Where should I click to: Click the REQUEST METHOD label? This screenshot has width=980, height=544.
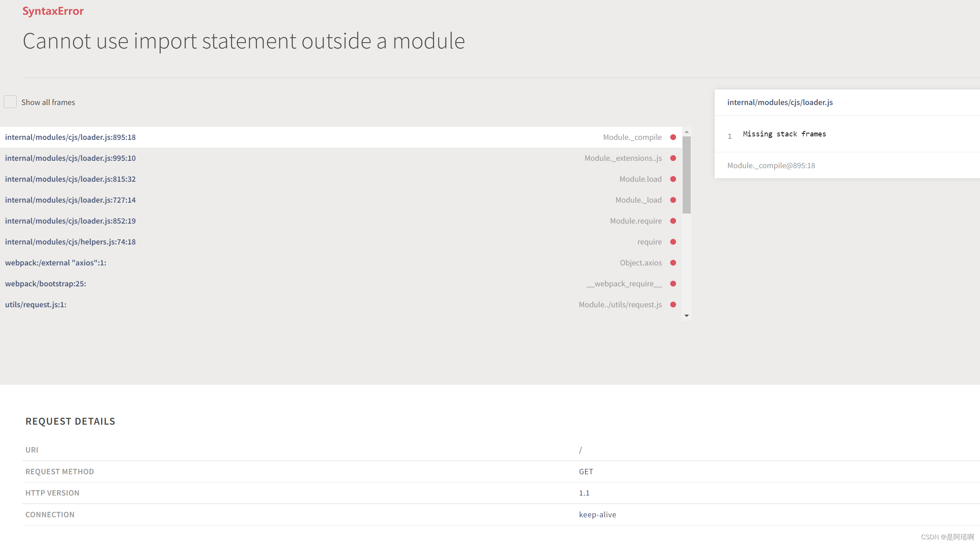point(60,472)
